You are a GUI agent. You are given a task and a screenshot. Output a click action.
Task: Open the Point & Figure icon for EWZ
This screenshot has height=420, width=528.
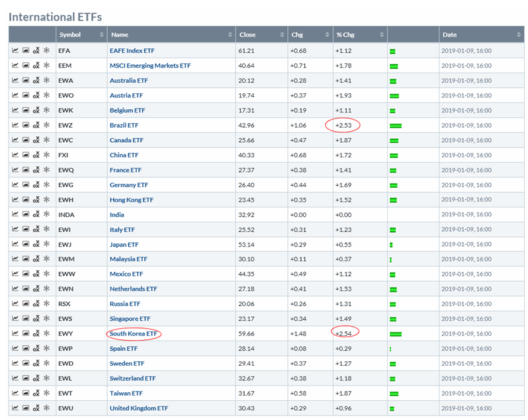36,125
